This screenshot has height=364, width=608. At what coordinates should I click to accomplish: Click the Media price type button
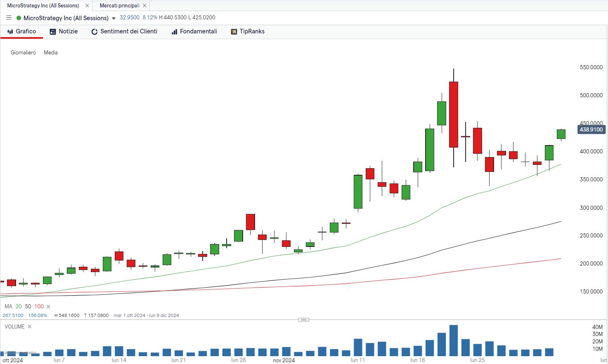pyautogui.click(x=51, y=52)
